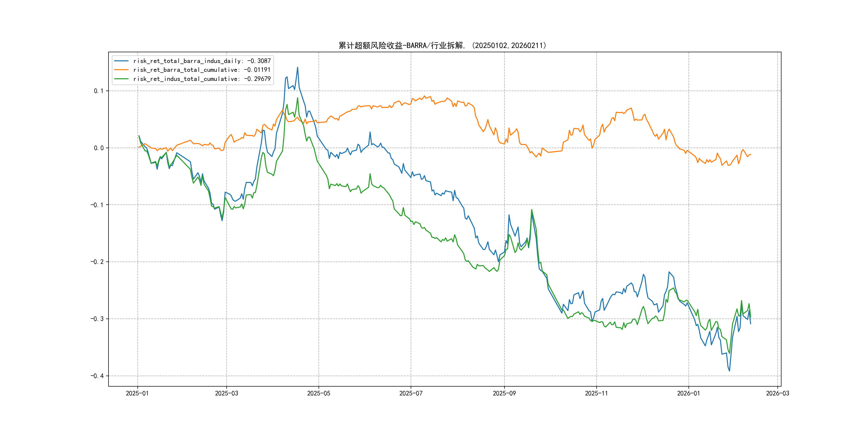
Task: Click the 0.0 y-axis tick label
Action: [99, 148]
